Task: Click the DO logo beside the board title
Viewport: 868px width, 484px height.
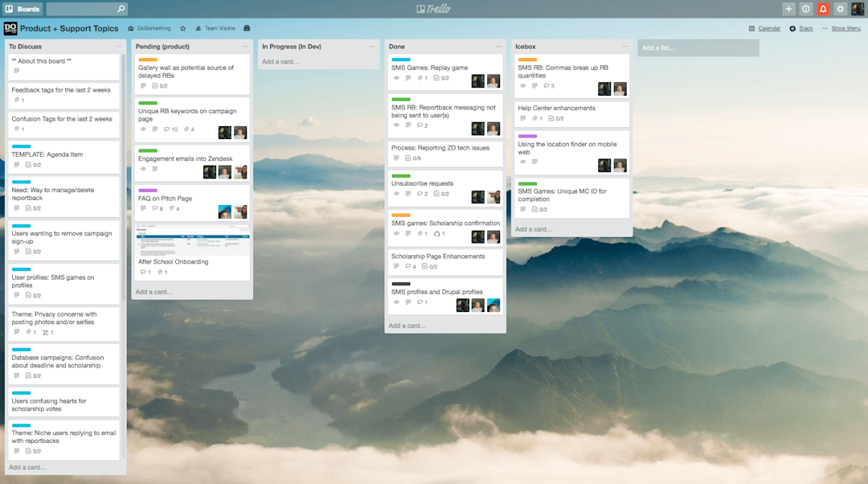Action: point(11,27)
